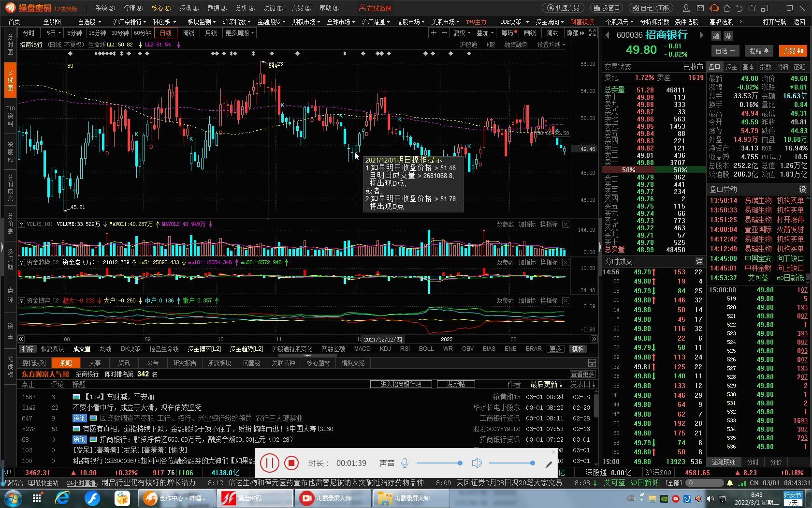Mute the speaker icon in recorder bar
This screenshot has width=812, height=508.
[x=477, y=463]
